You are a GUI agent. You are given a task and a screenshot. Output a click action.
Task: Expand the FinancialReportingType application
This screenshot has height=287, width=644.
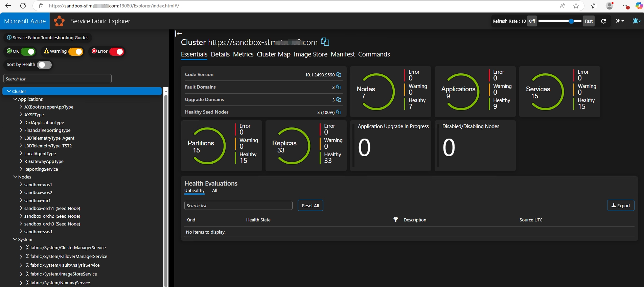tap(21, 130)
